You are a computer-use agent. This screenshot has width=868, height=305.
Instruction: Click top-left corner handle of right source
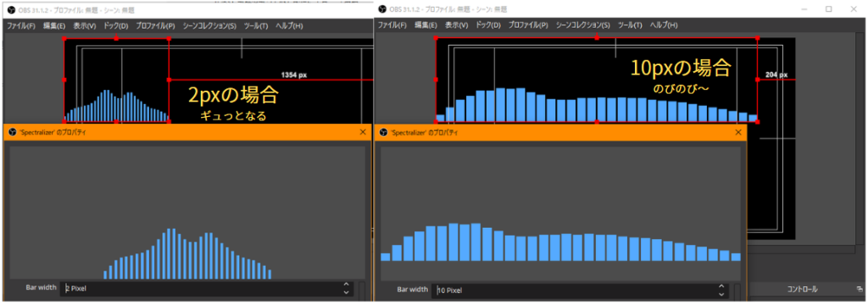point(437,38)
